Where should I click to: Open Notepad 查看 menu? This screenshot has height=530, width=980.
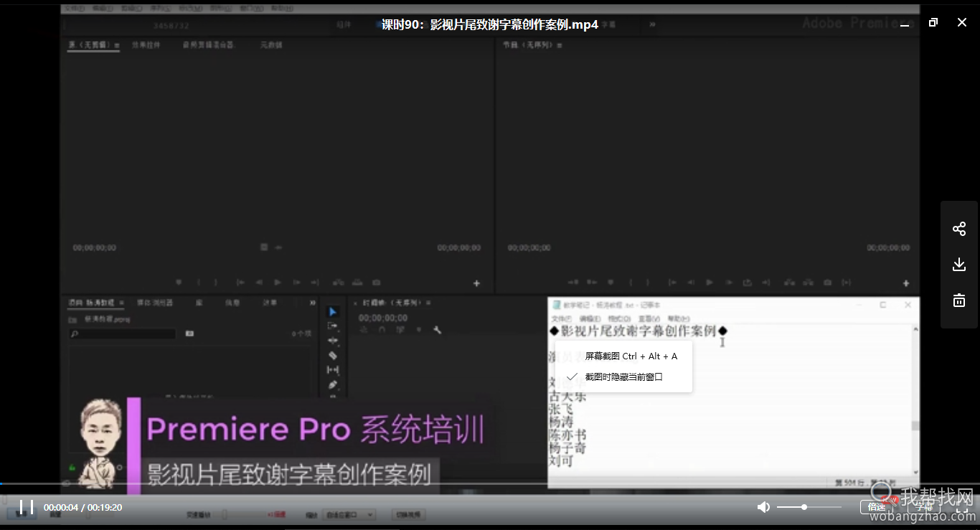pos(649,318)
